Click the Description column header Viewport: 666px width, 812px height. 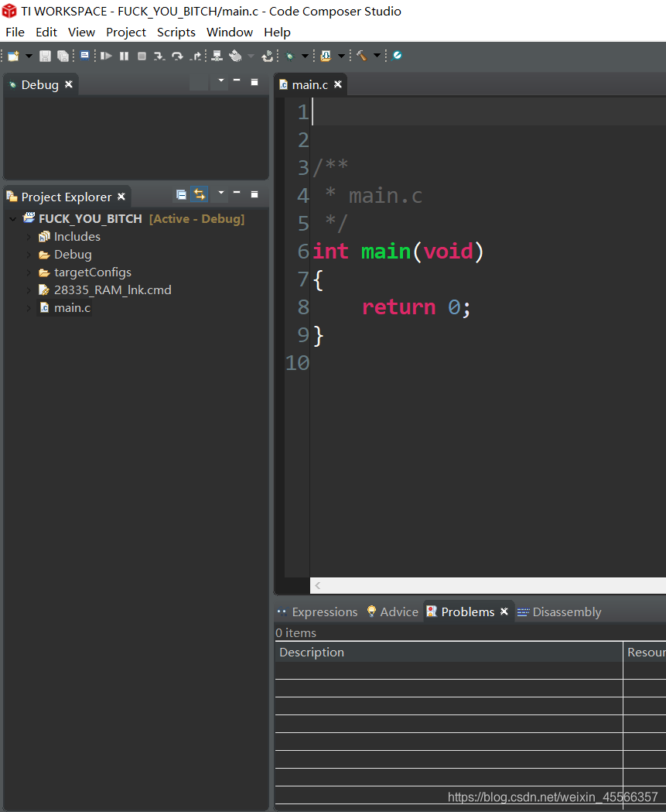click(449, 653)
